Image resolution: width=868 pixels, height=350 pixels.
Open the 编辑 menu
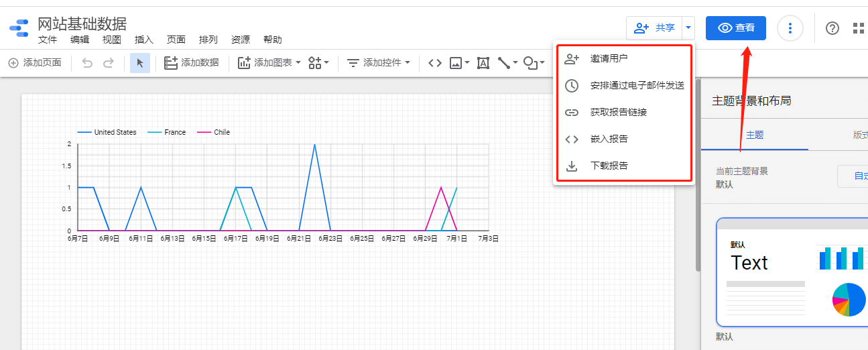tap(80, 40)
